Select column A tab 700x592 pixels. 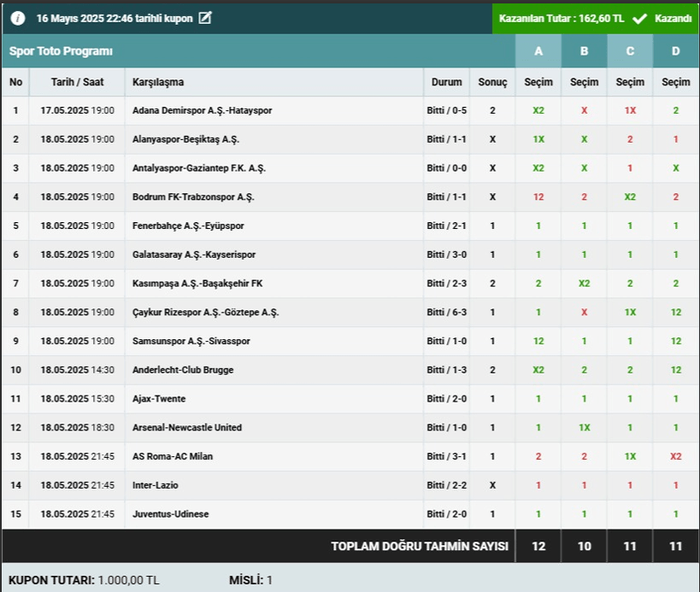(538, 51)
